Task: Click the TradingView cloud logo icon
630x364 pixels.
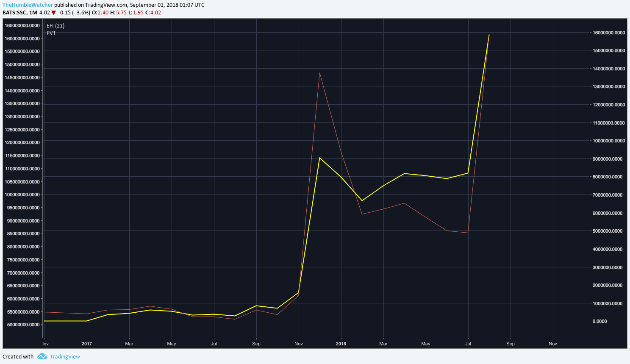Action: [x=42, y=356]
